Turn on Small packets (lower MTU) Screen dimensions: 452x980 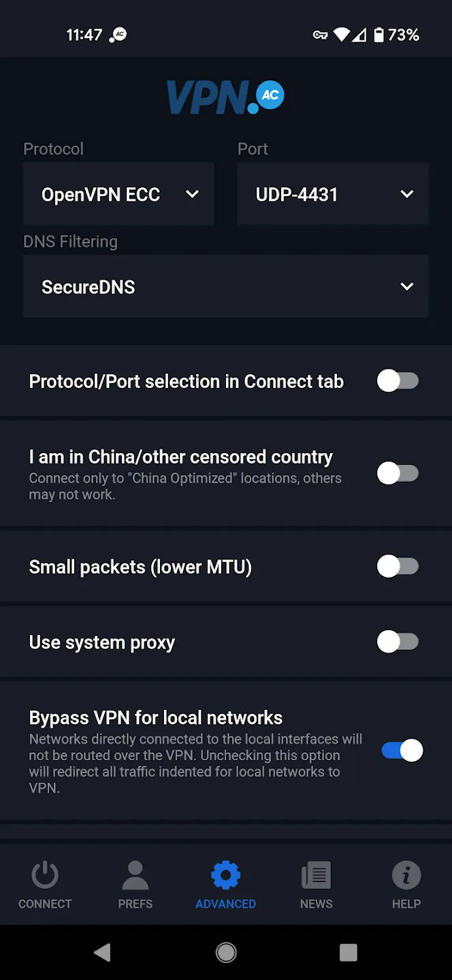[x=398, y=566]
